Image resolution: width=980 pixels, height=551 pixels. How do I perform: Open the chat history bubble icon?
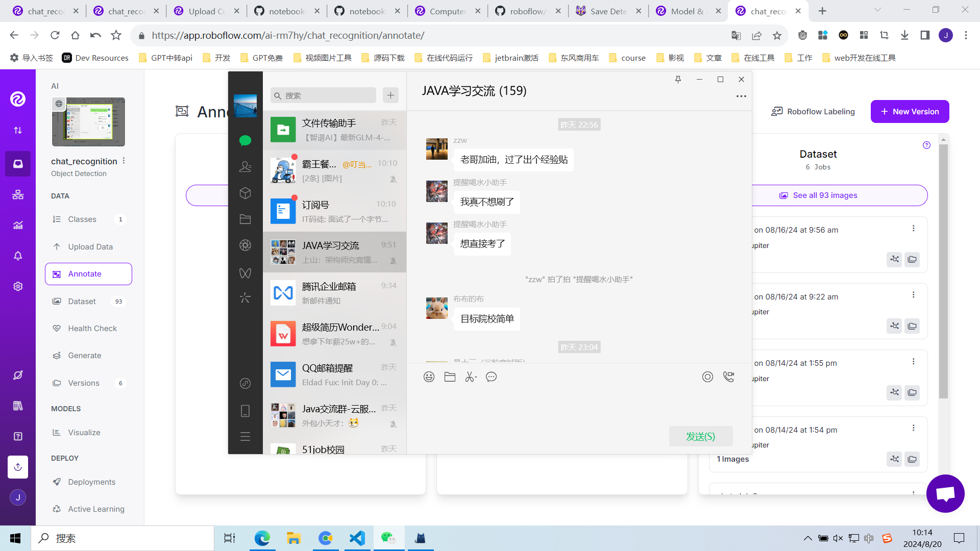coord(491,377)
